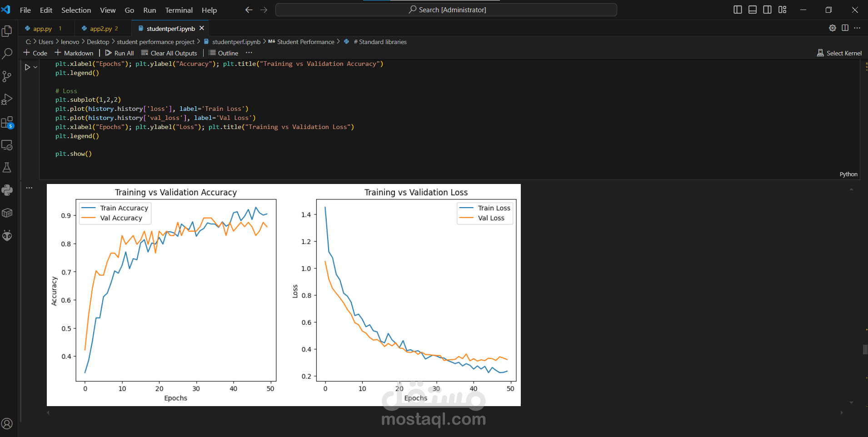This screenshot has width=868, height=437.
Task: Click breadcrumb 'Desktop'
Action: 98,42
